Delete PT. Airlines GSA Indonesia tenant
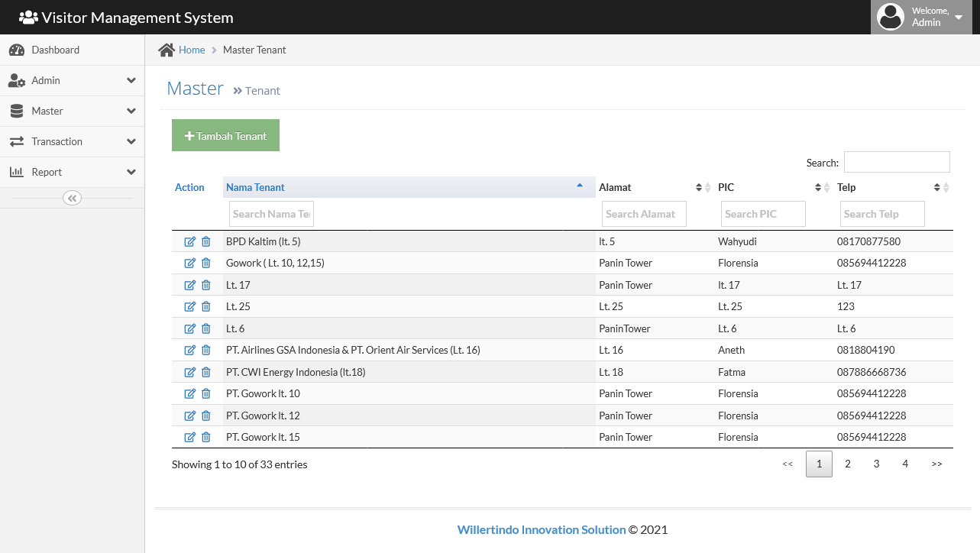The image size is (980, 553). (x=206, y=350)
